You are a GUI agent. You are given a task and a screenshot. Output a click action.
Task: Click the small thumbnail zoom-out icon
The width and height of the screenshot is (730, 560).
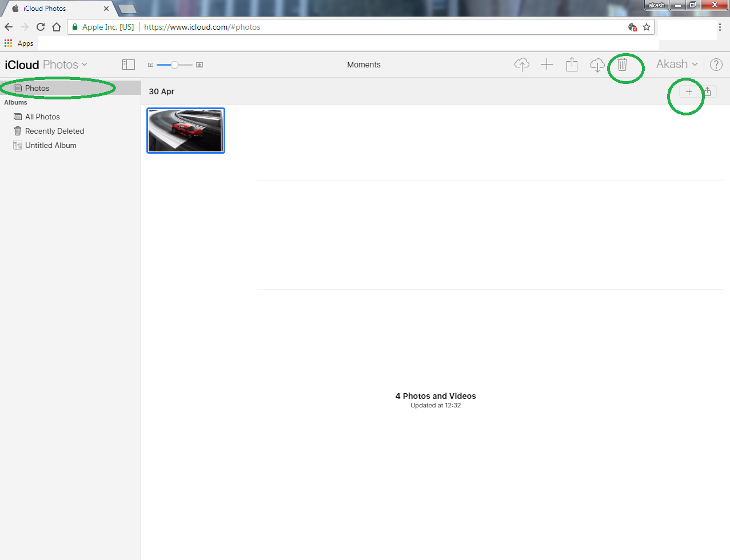[150, 65]
